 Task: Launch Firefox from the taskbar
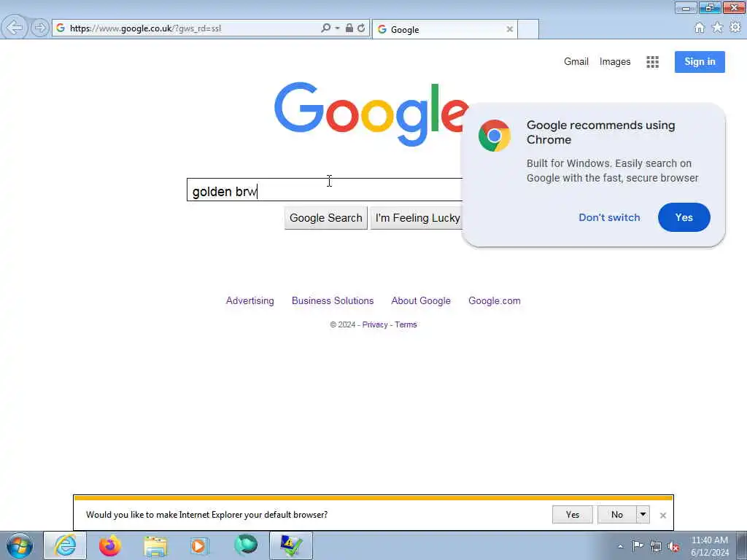110,545
